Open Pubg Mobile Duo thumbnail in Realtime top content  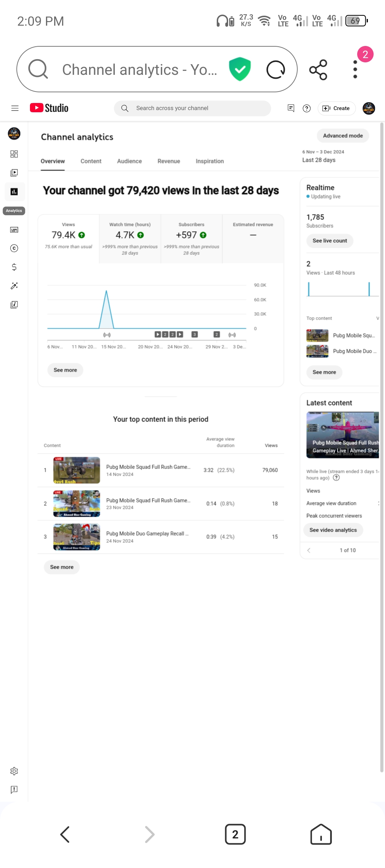point(317,351)
